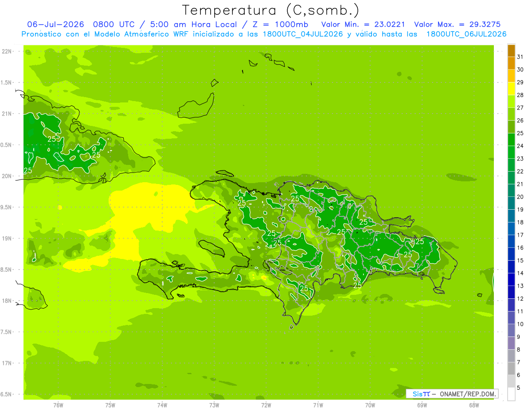Click the 76W longitude axis label
Screen dimensions: 532x411
[x=58, y=405]
